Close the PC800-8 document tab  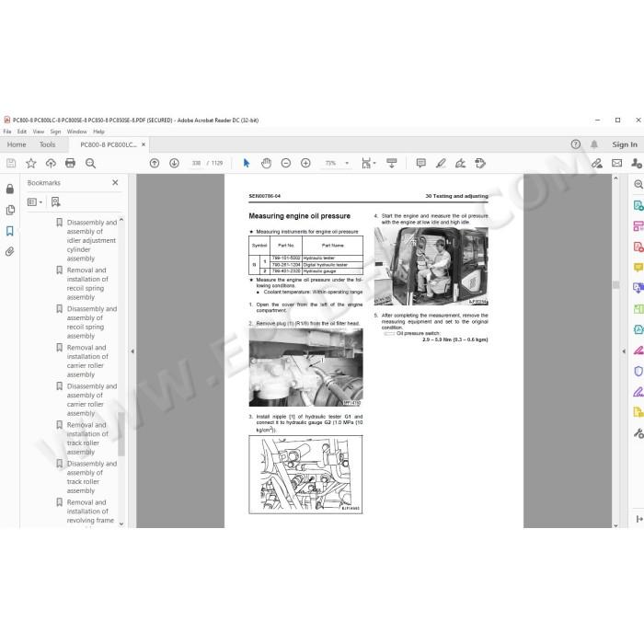[144, 144]
